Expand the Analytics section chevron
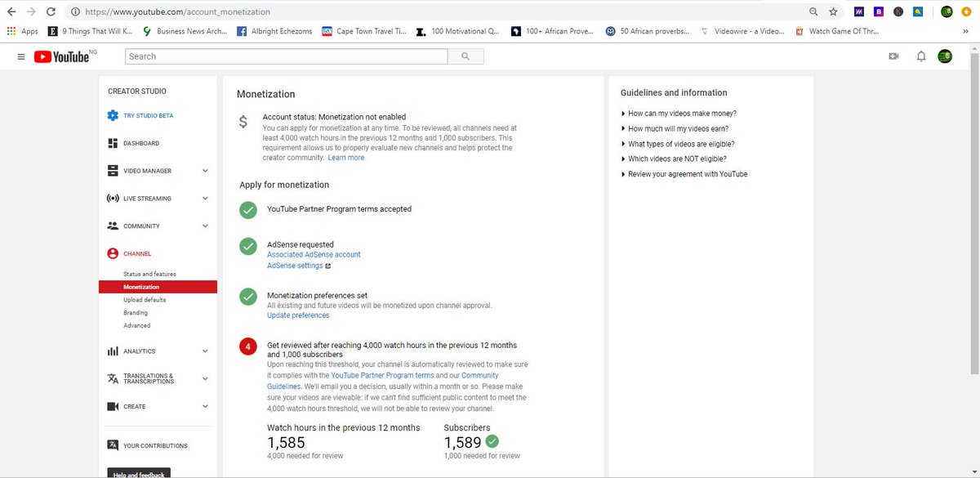980x478 pixels. pos(205,351)
